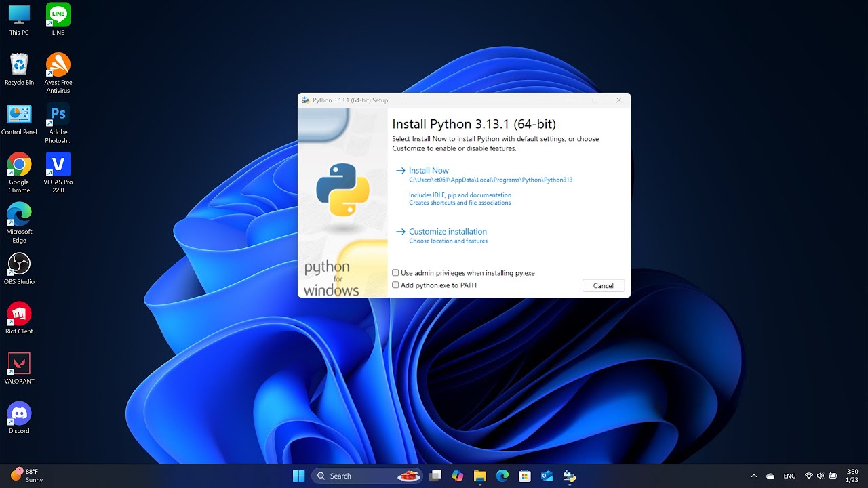
Task: Open the Windows Start menu
Action: [x=298, y=476]
